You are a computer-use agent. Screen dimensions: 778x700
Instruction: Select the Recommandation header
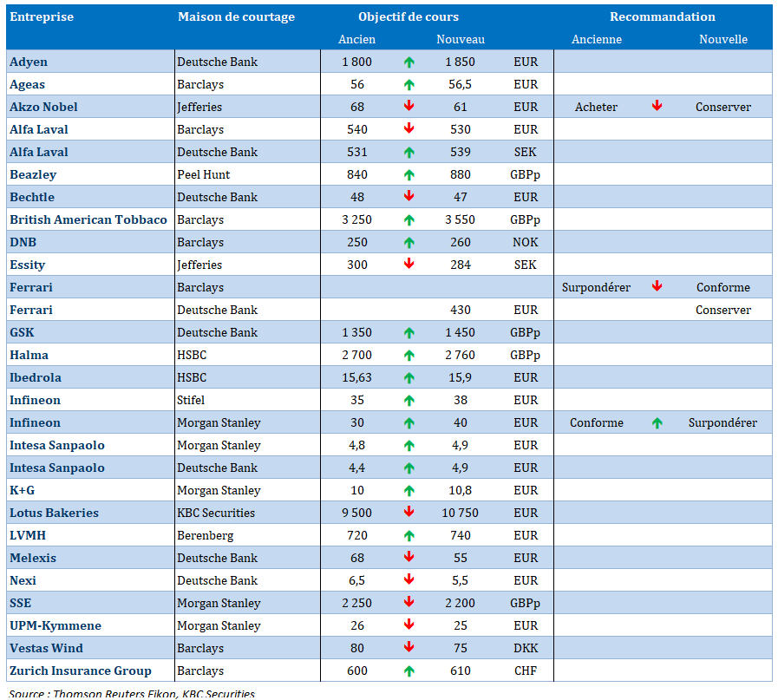tap(663, 16)
